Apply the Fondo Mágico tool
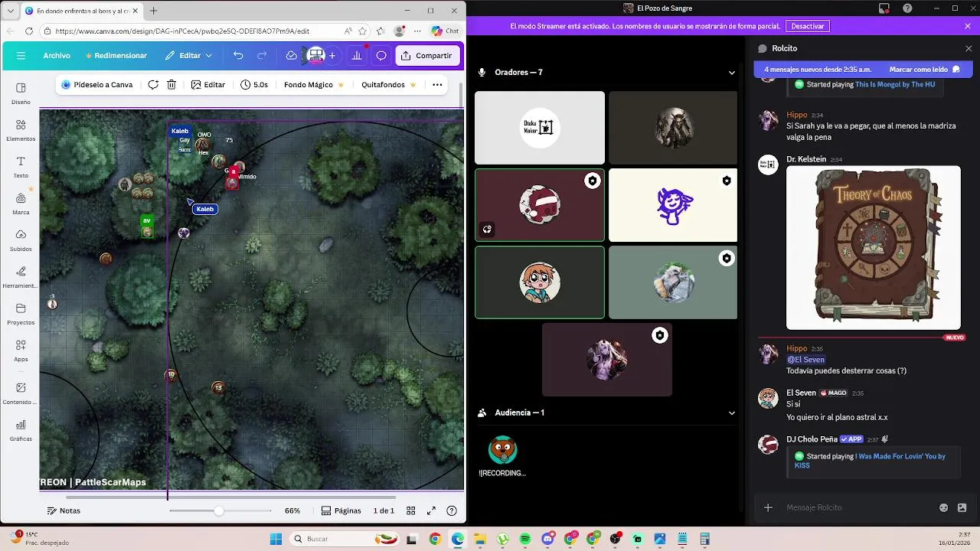 [x=314, y=85]
